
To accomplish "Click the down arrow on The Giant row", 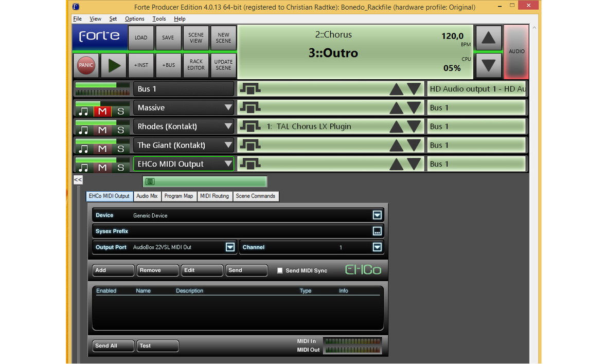I will [x=414, y=145].
